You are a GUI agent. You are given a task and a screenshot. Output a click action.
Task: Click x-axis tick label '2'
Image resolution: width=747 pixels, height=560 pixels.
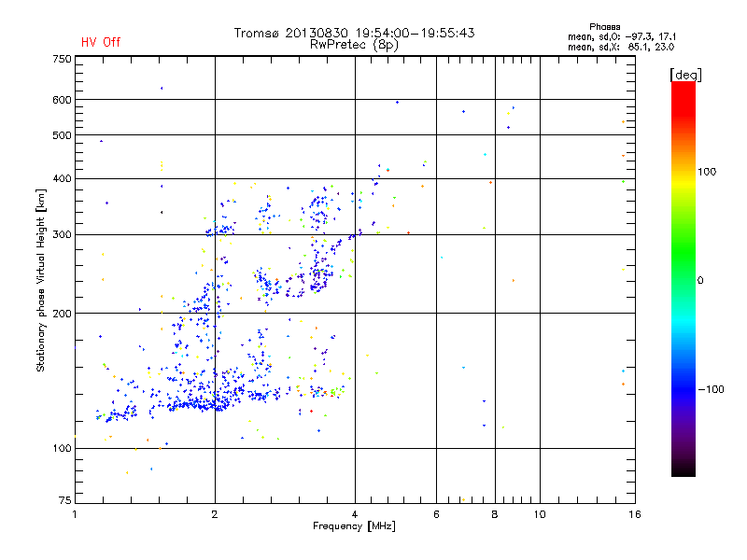tap(215, 514)
